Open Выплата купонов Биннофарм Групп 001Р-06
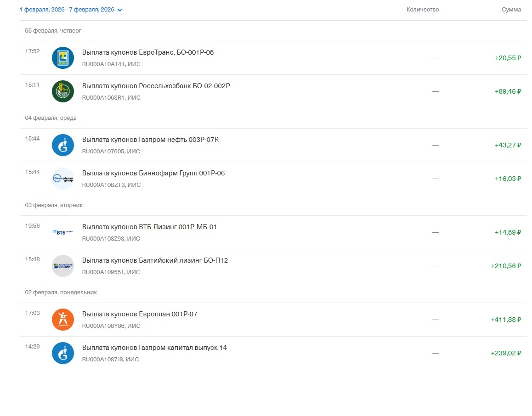This screenshot has height=416, width=532. [153, 173]
